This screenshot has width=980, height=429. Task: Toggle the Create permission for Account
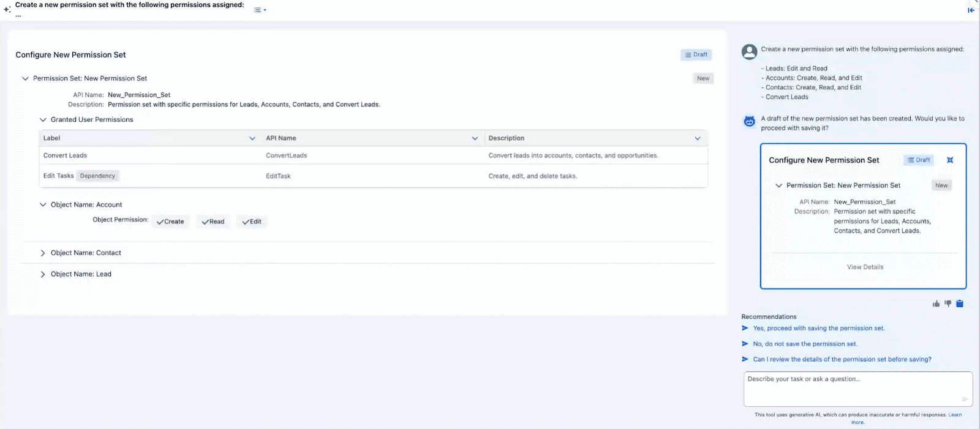point(170,222)
